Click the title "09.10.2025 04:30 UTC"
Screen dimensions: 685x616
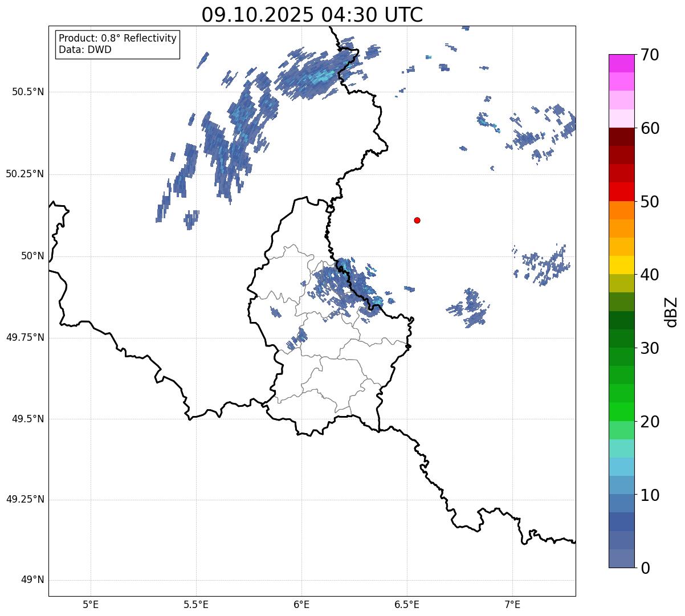tap(312, 15)
